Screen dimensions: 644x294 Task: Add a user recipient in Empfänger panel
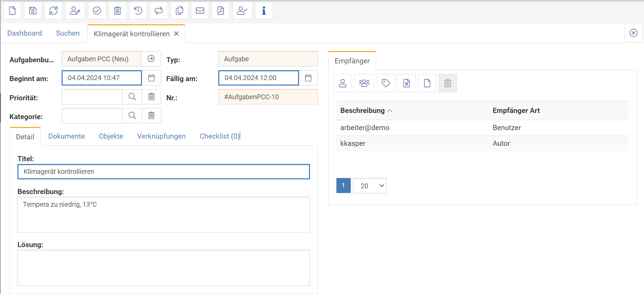[x=343, y=83]
